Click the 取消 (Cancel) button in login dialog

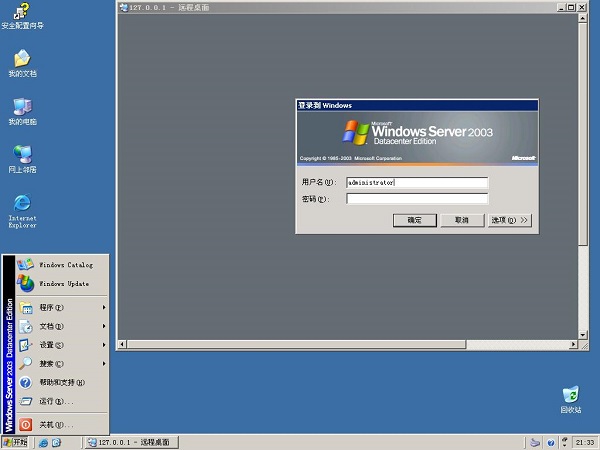pos(462,220)
